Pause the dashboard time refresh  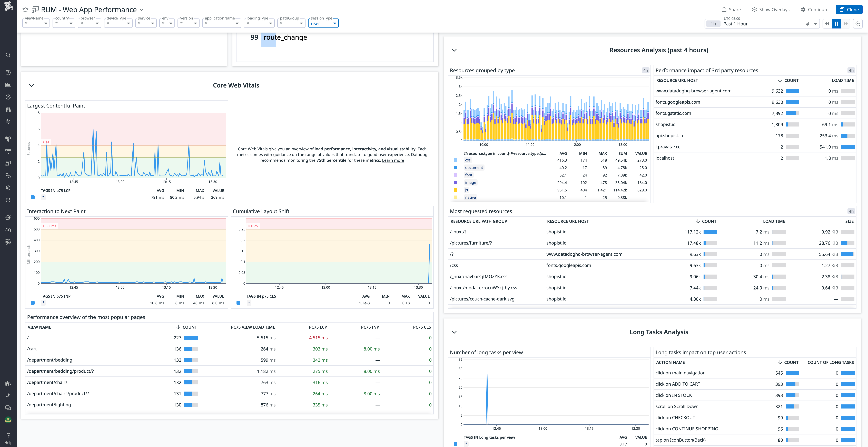[836, 24]
